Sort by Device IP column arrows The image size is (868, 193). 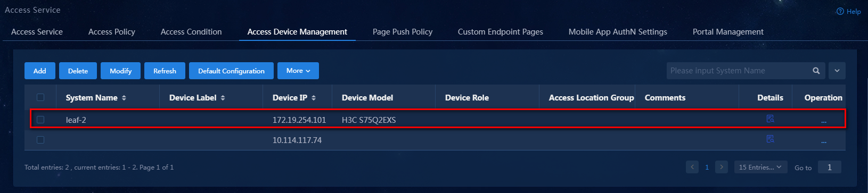pos(314,98)
